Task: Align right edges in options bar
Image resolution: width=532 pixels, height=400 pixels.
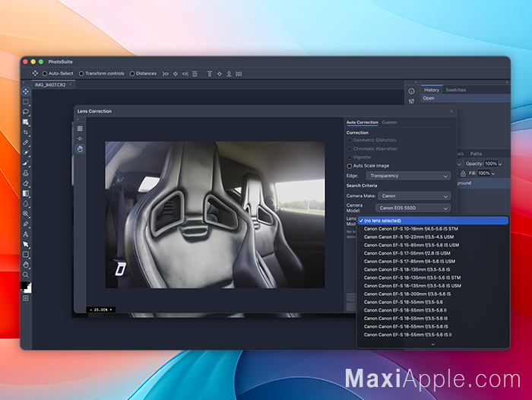Action: click(x=185, y=74)
